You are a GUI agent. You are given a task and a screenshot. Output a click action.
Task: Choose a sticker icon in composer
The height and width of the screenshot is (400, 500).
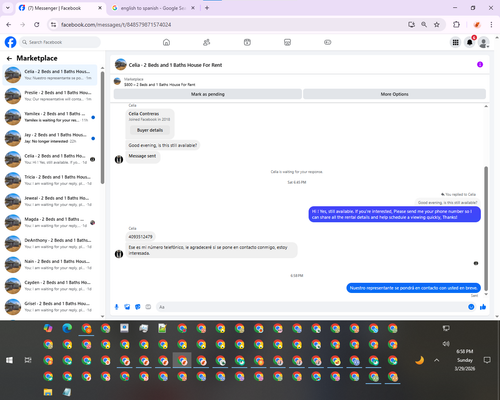point(138,307)
